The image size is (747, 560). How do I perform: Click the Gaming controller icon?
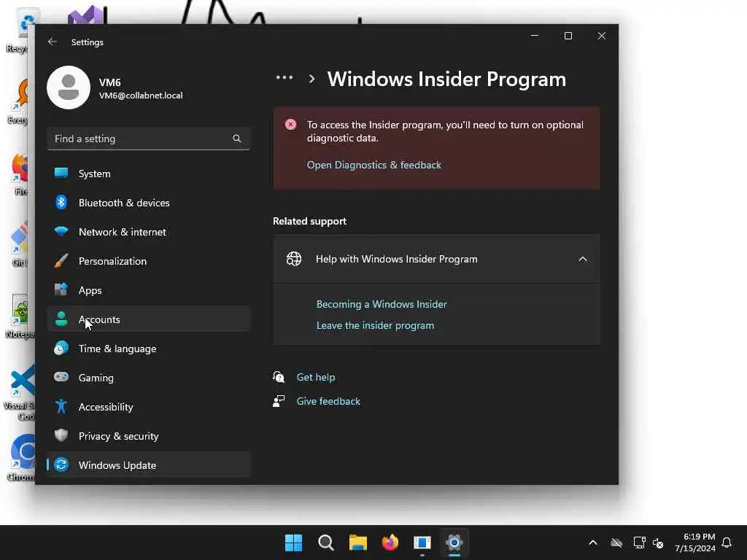pyautogui.click(x=61, y=377)
